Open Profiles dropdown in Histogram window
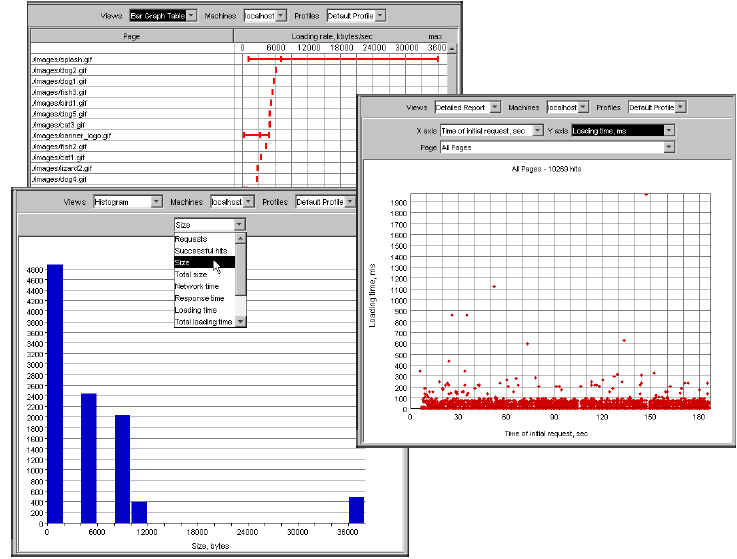 pyautogui.click(x=325, y=202)
